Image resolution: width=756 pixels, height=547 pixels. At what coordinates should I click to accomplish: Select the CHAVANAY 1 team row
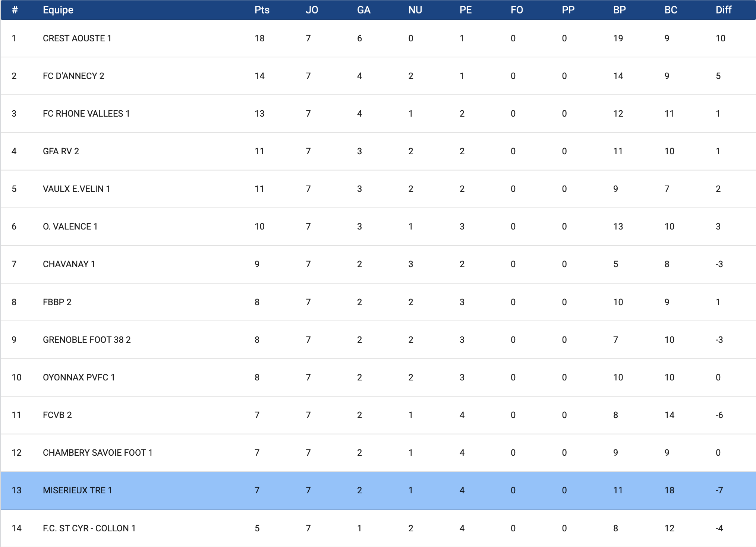[x=69, y=264]
